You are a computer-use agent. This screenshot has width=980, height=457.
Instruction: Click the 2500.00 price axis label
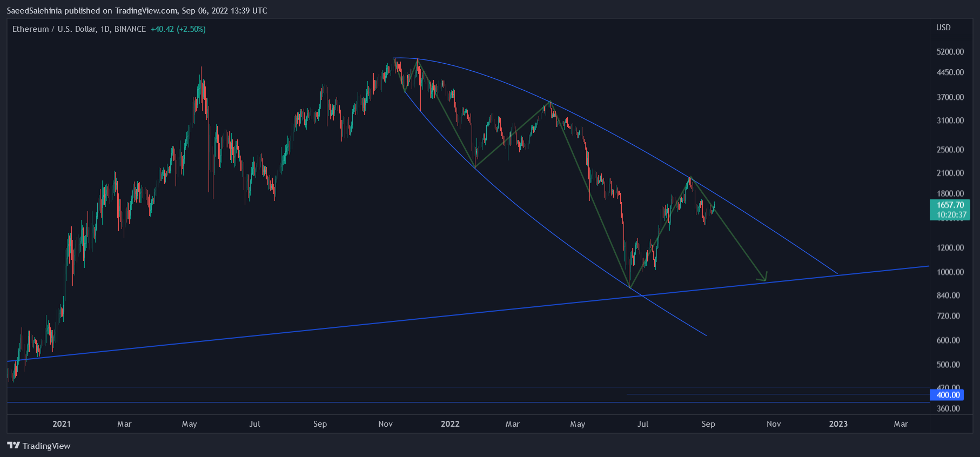click(950, 150)
